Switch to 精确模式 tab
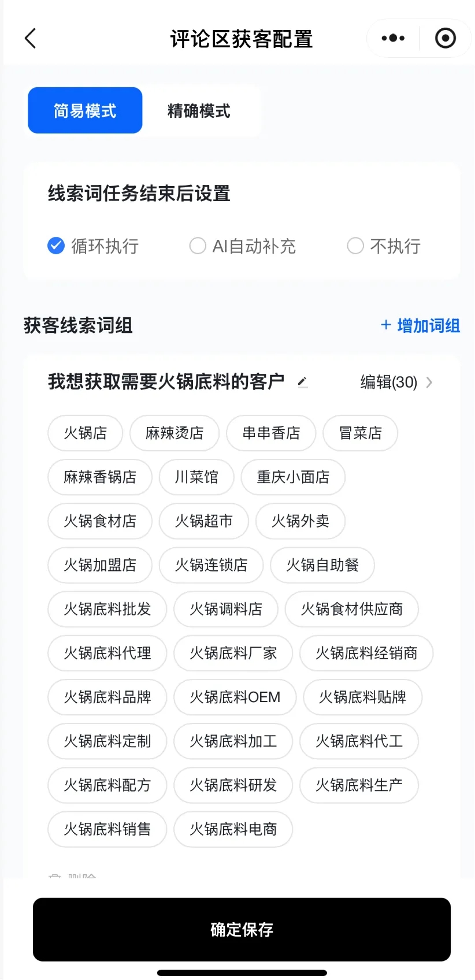The height and width of the screenshot is (980, 475). click(199, 110)
